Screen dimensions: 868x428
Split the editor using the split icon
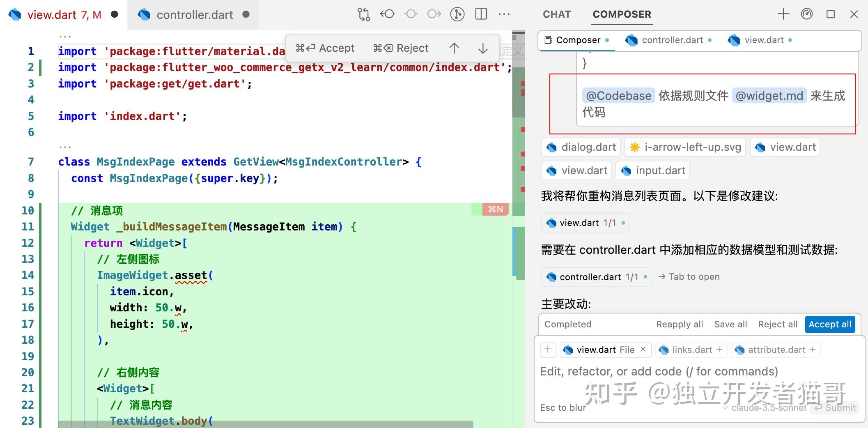480,14
